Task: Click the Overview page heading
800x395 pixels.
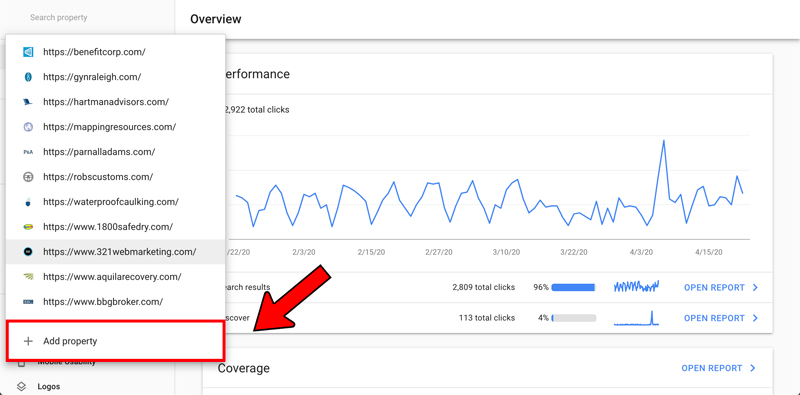Action: (215, 19)
